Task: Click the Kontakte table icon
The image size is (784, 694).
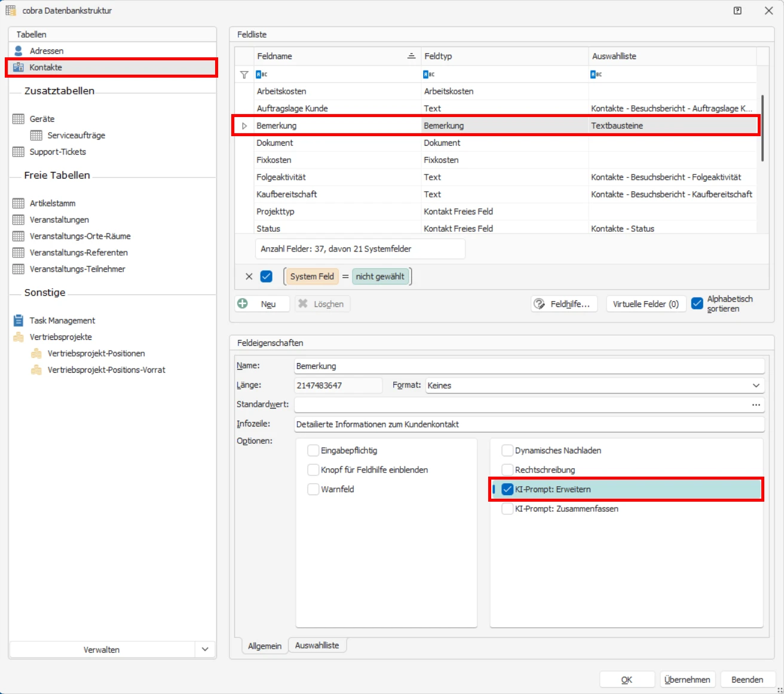Action: pyautogui.click(x=19, y=67)
